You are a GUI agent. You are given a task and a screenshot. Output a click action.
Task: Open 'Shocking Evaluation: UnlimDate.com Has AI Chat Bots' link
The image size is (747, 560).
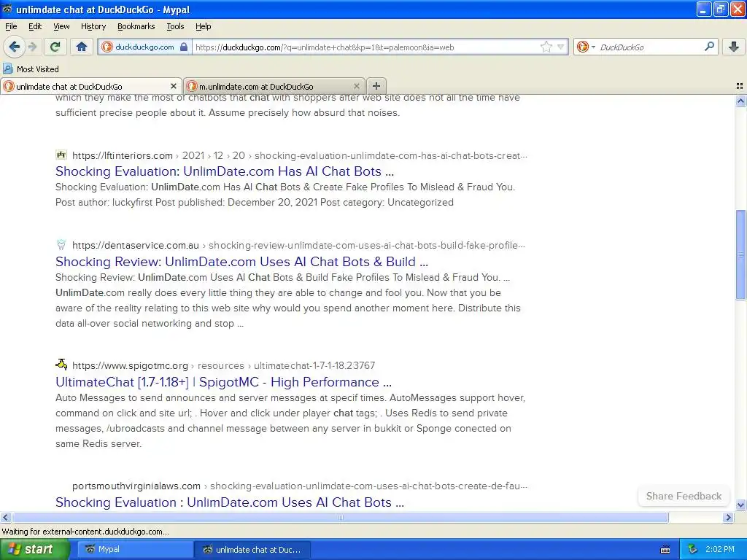[x=225, y=171]
